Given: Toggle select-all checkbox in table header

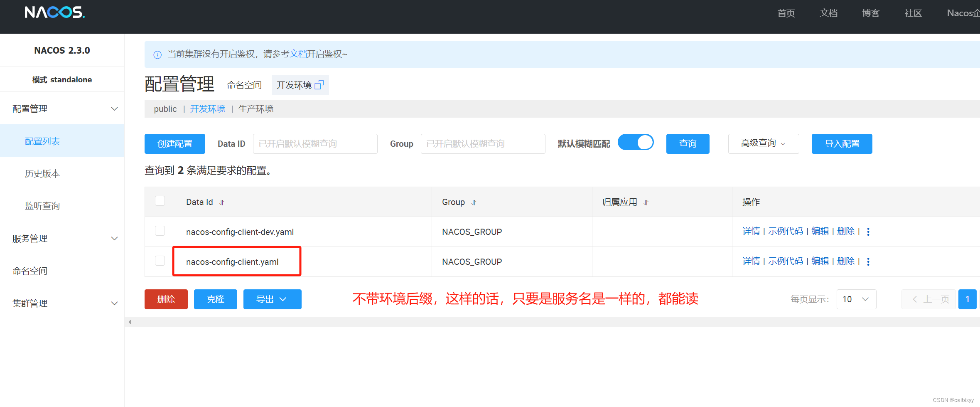Looking at the screenshot, I should click(160, 201).
